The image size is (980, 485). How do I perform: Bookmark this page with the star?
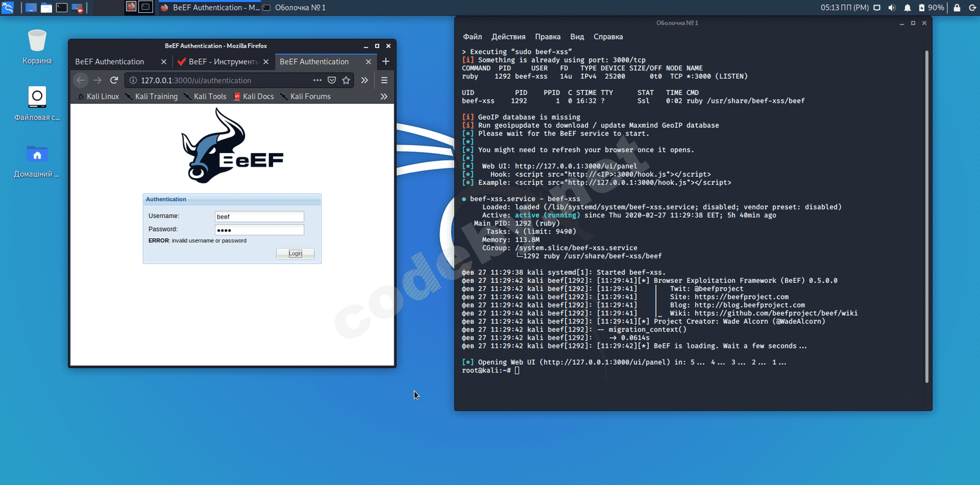pos(346,80)
